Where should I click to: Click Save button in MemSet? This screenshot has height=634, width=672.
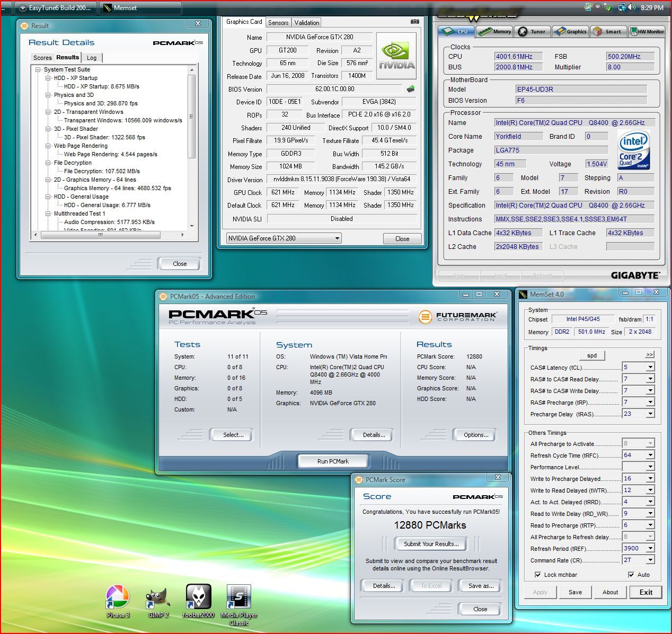coord(575,592)
